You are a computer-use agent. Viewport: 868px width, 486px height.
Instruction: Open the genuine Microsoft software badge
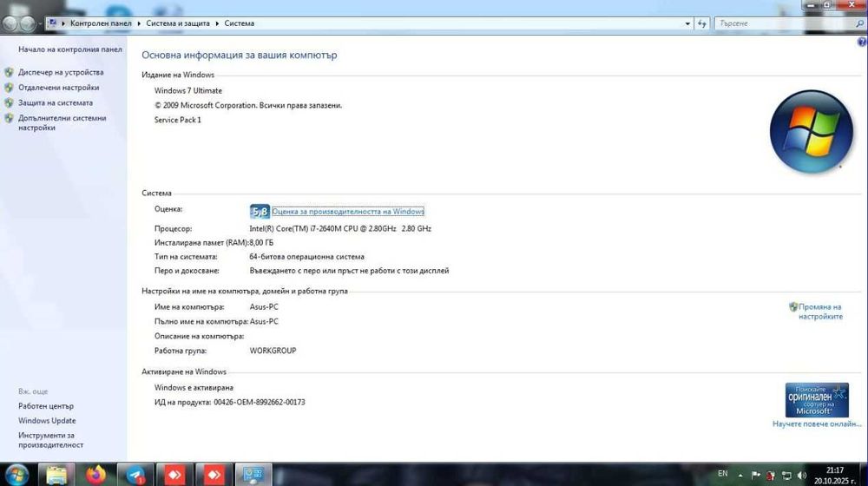coord(817,400)
